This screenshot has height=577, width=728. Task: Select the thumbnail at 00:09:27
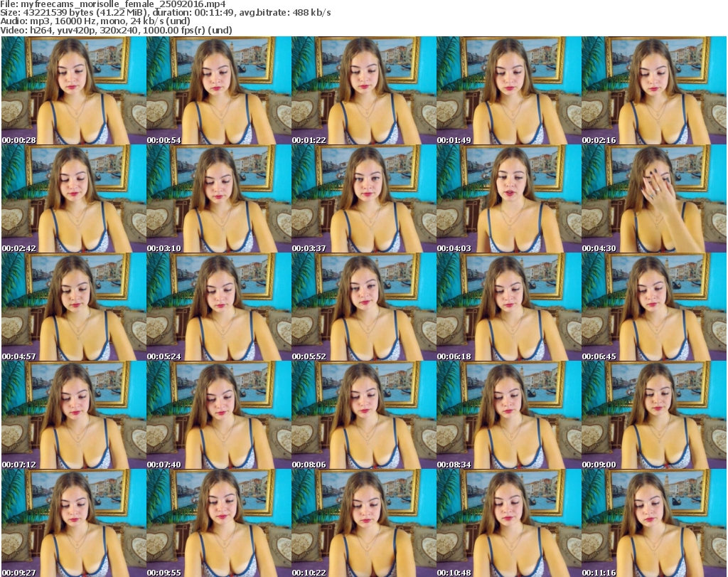tap(73, 522)
